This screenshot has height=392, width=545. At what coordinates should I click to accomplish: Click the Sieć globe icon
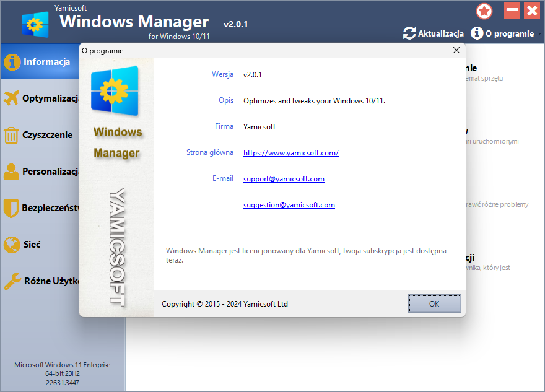pyautogui.click(x=12, y=245)
